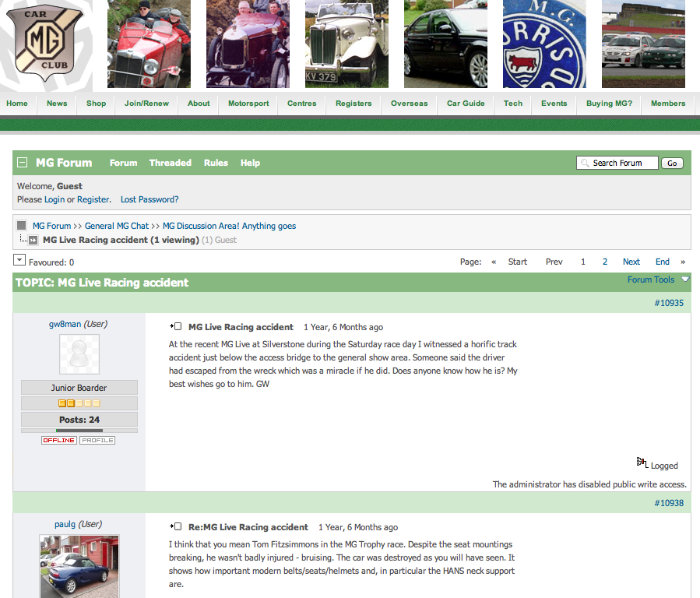Click gw8man's rating stars bar
This screenshot has height=598, width=700.
point(79,403)
